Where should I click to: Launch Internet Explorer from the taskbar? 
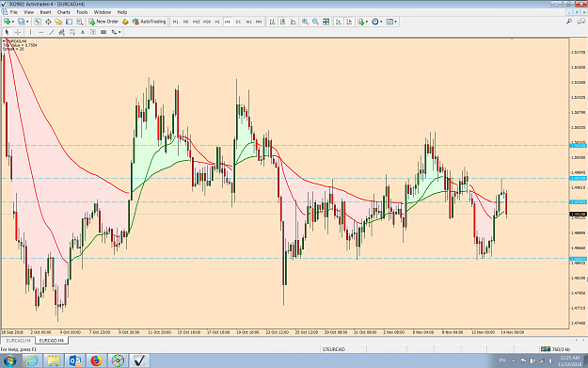coord(33,360)
